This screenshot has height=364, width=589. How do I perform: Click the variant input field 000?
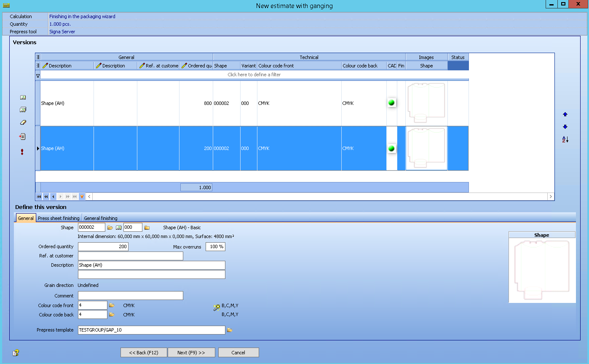pyautogui.click(x=133, y=227)
